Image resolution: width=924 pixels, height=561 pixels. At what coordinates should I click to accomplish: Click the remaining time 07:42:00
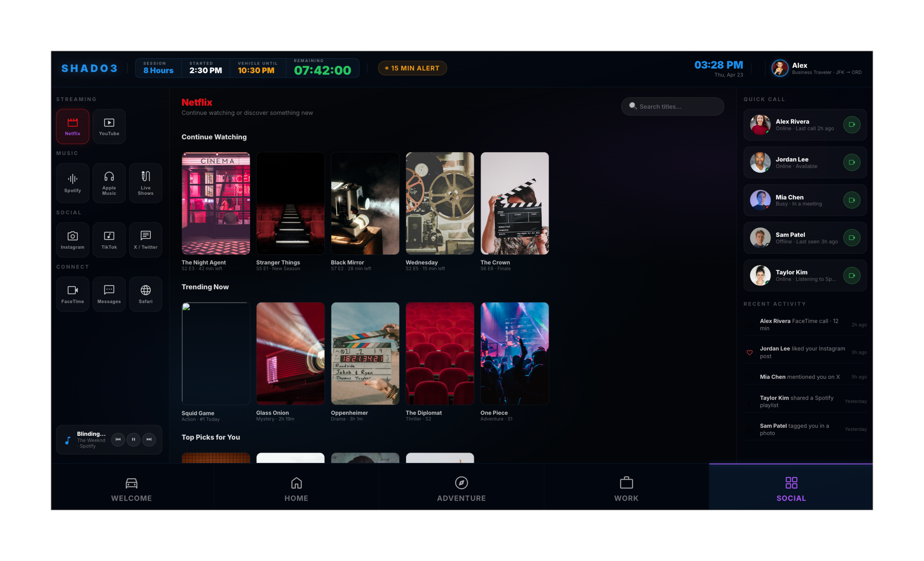tap(323, 71)
